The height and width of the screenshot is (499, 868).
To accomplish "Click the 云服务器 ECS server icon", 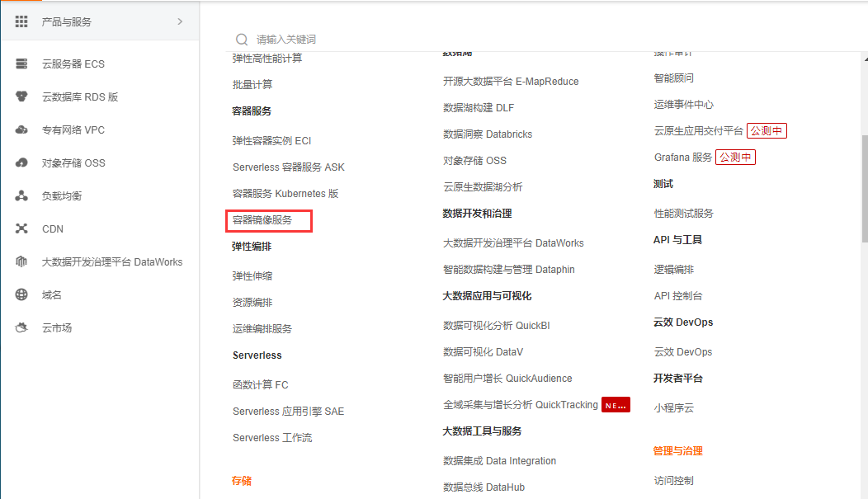I will pyautogui.click(x=21, y=64).
